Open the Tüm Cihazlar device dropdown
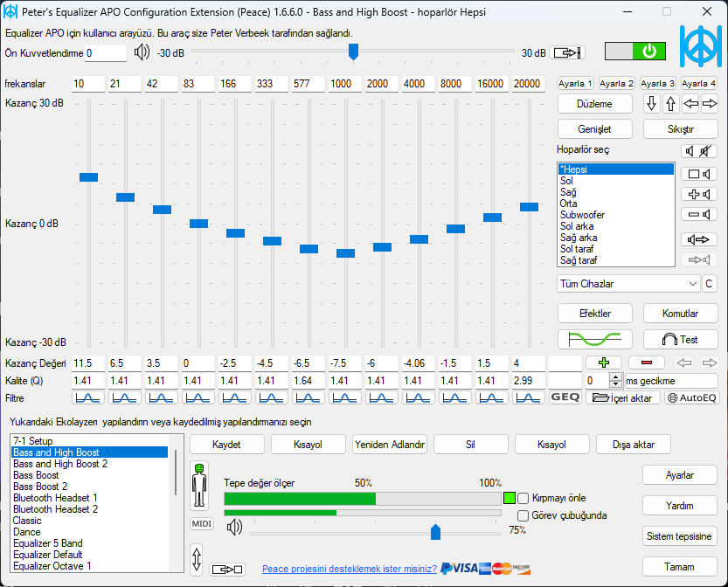The image size is (728, 587). tap(628, 284)
